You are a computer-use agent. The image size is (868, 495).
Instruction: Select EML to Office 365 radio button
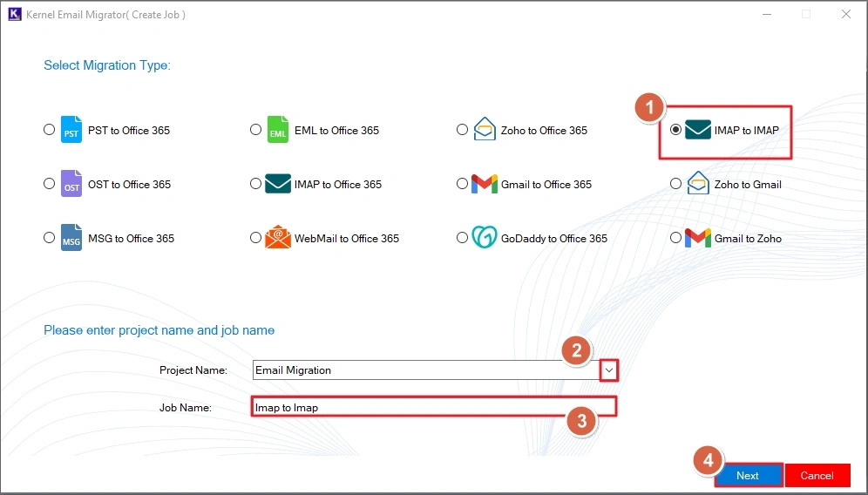255,130
